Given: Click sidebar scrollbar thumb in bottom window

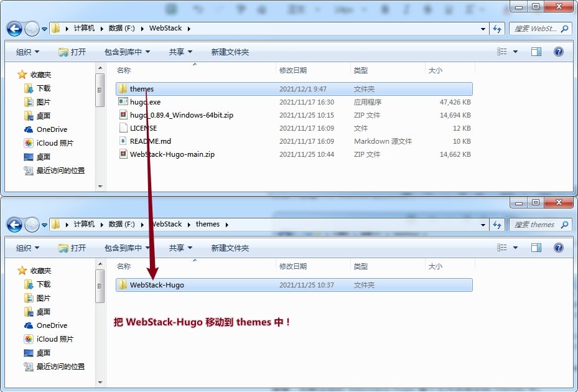Looking at the screenshot, I should (100, 286).
